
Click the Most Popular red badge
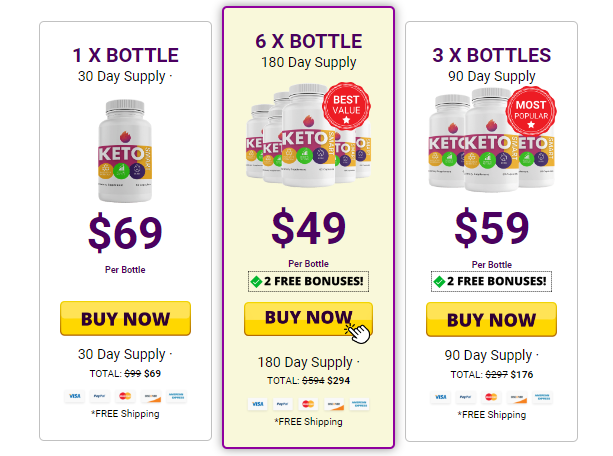(x=531, y=111)
